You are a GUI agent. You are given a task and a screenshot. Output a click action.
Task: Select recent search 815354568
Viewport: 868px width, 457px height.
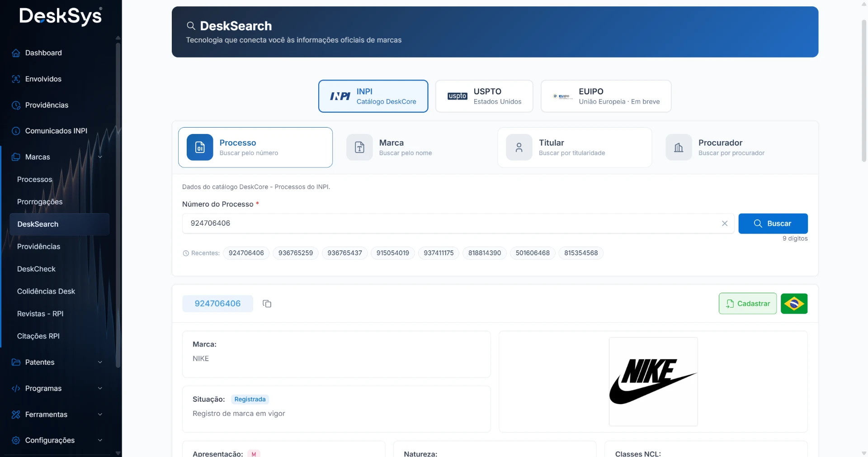pos(581,253)
